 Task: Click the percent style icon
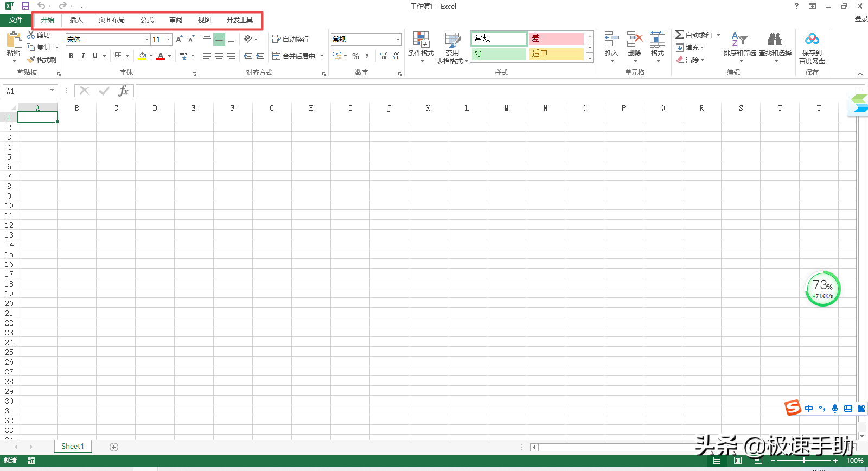point(356,56)
